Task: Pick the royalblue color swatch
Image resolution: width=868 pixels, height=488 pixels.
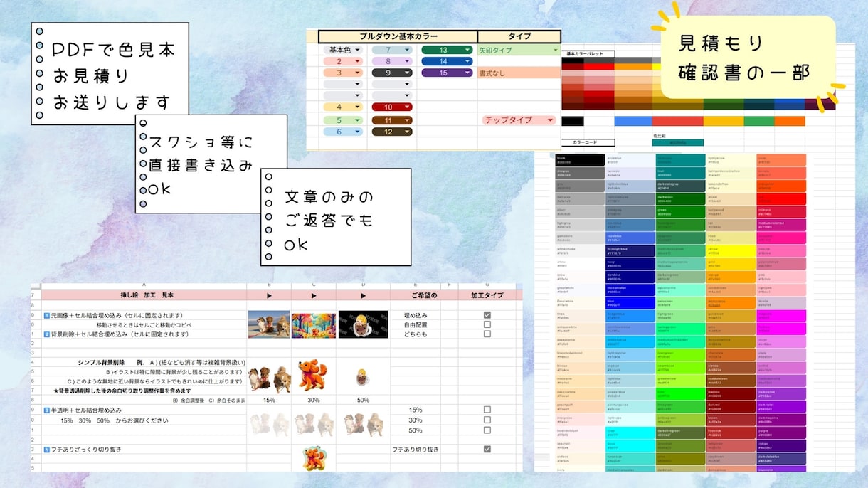Action: 630,238
